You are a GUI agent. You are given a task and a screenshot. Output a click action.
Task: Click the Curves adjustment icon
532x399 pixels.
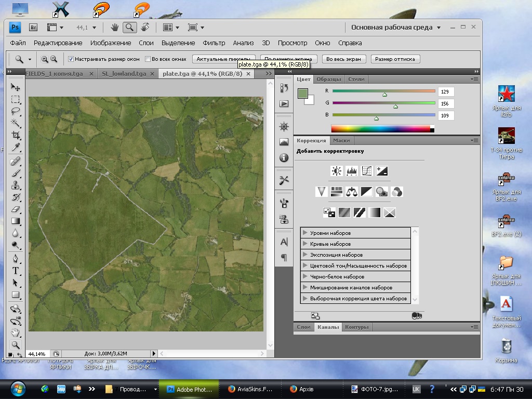coord(367,170)
